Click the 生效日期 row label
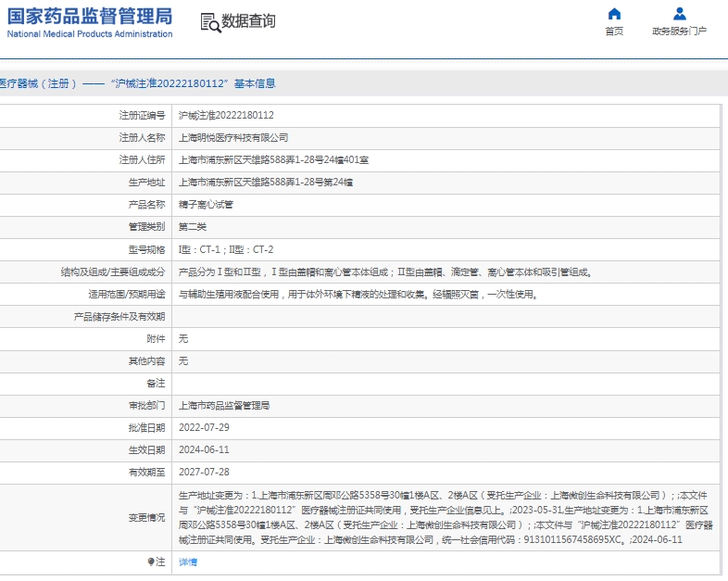 click(146, 450)
